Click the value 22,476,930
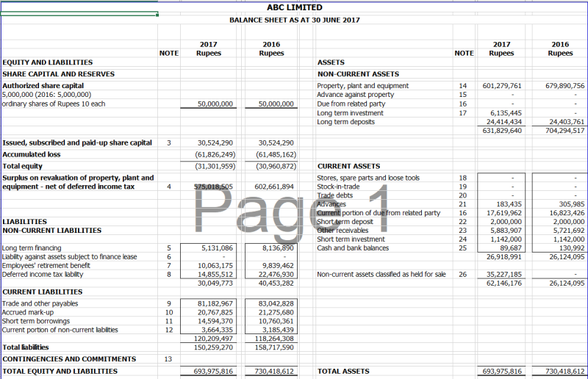This screenshot has height=379, width=588. (x=276, y=275)
